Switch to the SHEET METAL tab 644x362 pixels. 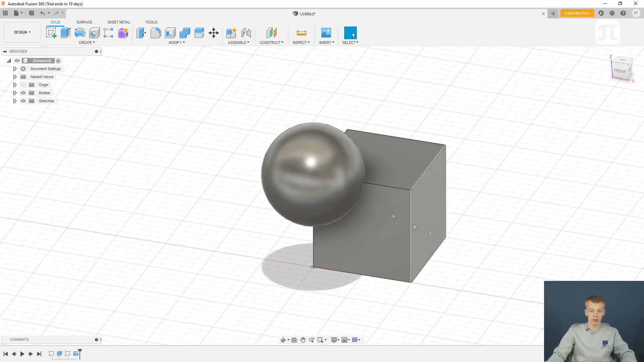(x=119, y=22)
